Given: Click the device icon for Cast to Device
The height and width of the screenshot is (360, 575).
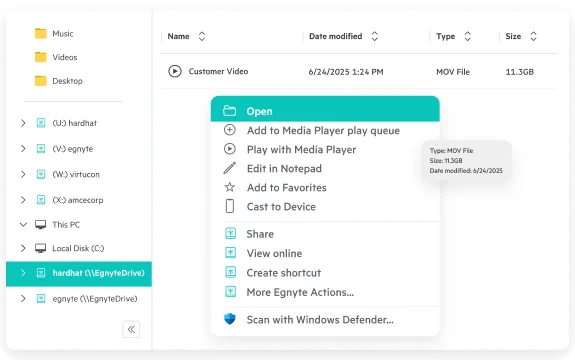Looking at the screenshot, I should click(230, 206).
